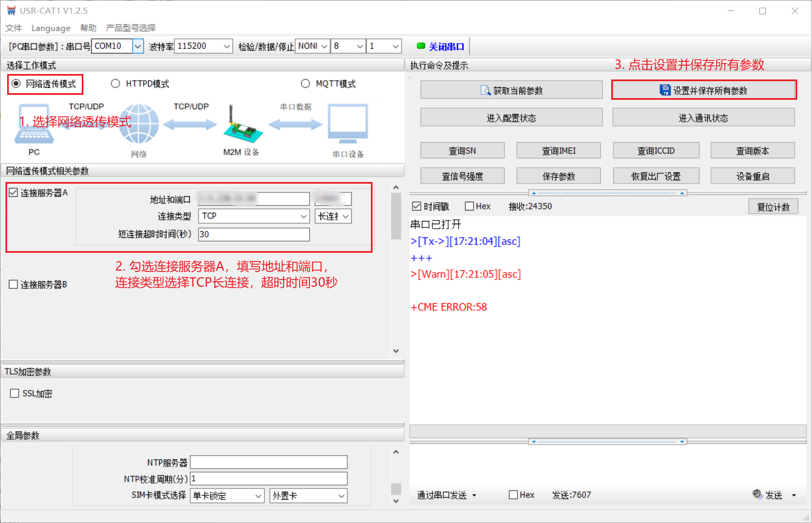Open the 文件 menu
This screenshot has width=812, height=523.
[x=14, y=28]
